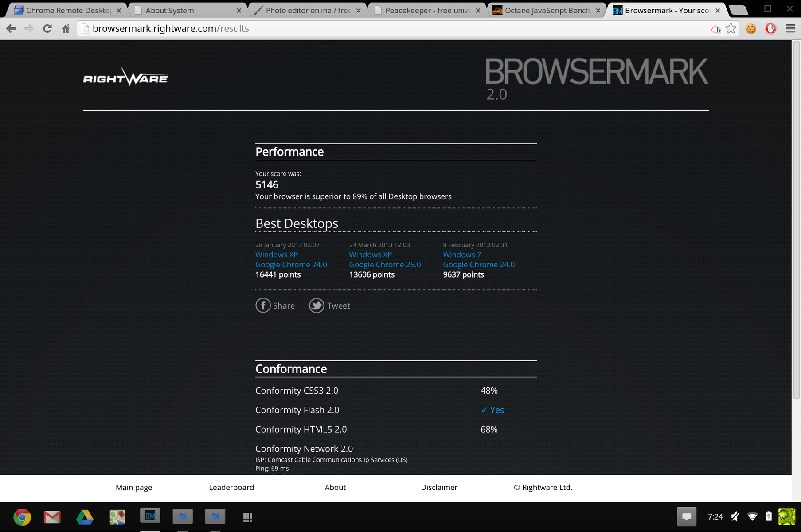Open the Windows XP link under 28 January
The width and height of the screenshot is (801, 532).
click(277, 254)
